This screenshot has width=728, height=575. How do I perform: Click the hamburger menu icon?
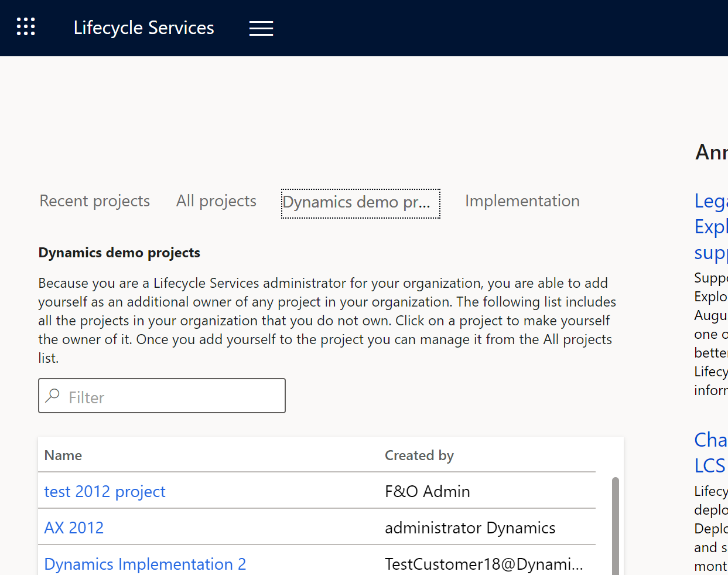[x=261, y=28]
